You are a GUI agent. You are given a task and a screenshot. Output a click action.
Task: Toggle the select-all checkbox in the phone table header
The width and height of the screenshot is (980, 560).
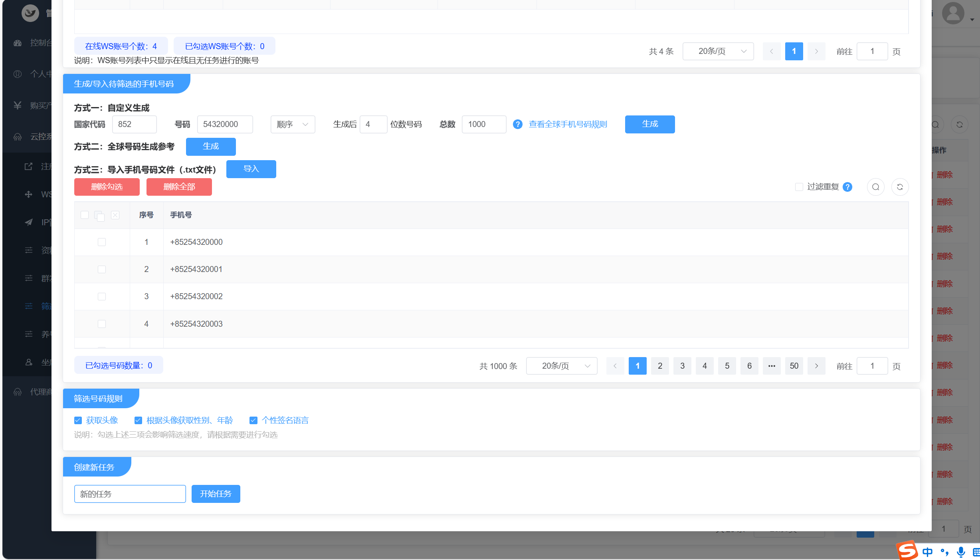85,215
